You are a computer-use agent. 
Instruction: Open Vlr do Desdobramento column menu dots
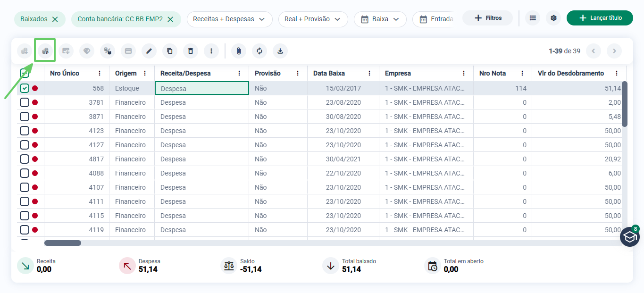tap(617, 73)
